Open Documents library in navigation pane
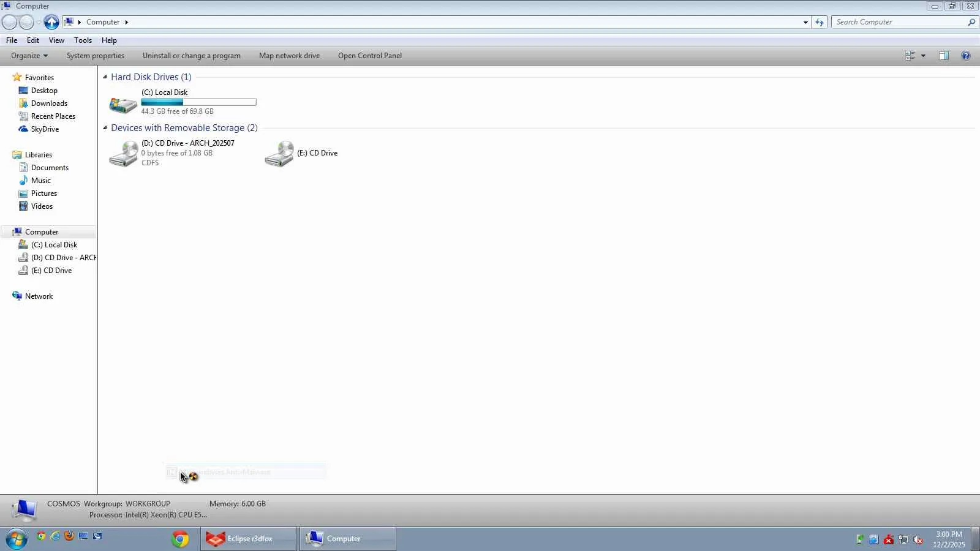This screenshot has height=551, width=980. 50,168
